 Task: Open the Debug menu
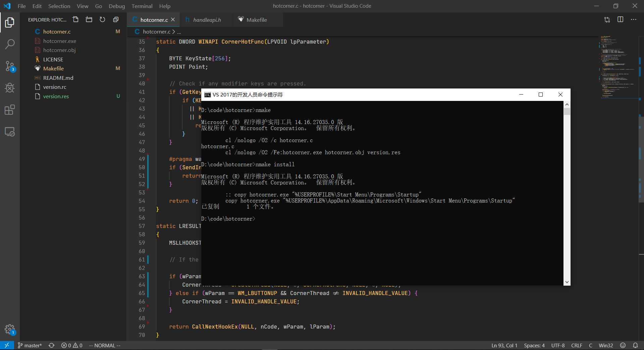point(117,6)
